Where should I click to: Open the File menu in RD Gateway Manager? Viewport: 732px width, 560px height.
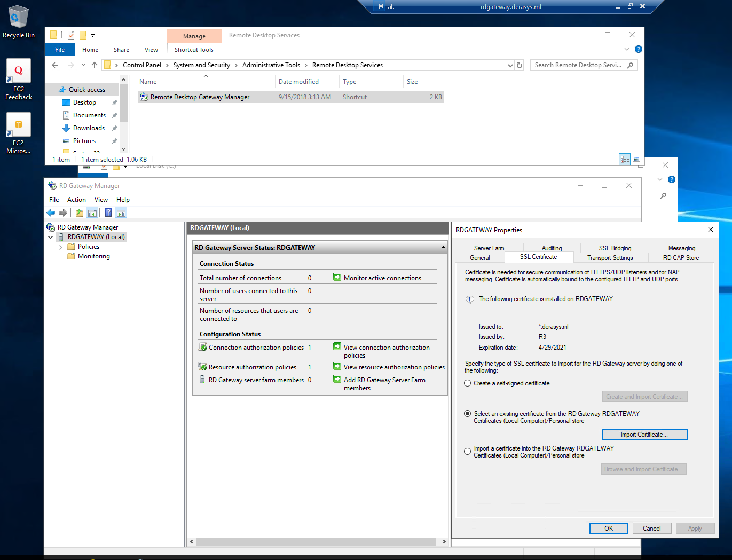click(x=54, y=200)
